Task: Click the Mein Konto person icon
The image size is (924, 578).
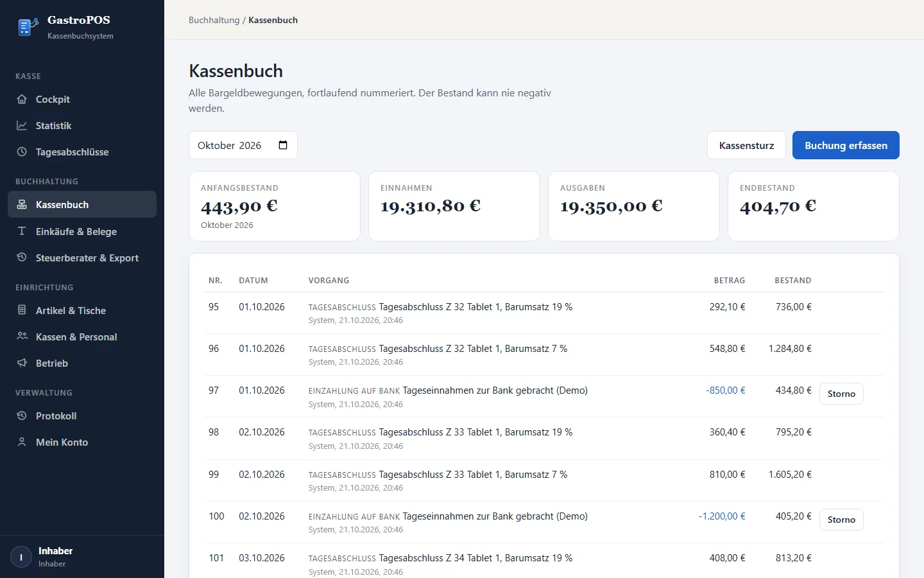Action: (x=22, y=442)
